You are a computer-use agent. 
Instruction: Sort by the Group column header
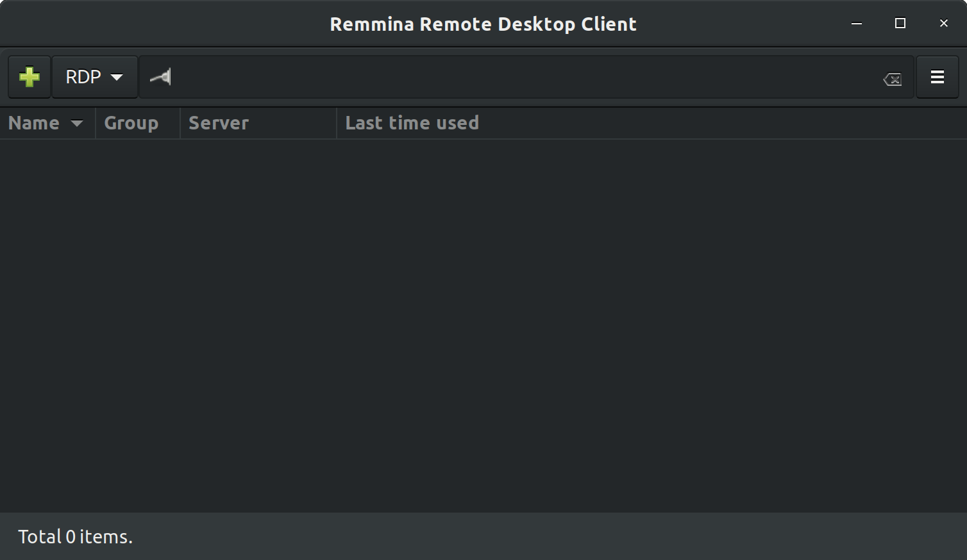[x=138, y=123]
